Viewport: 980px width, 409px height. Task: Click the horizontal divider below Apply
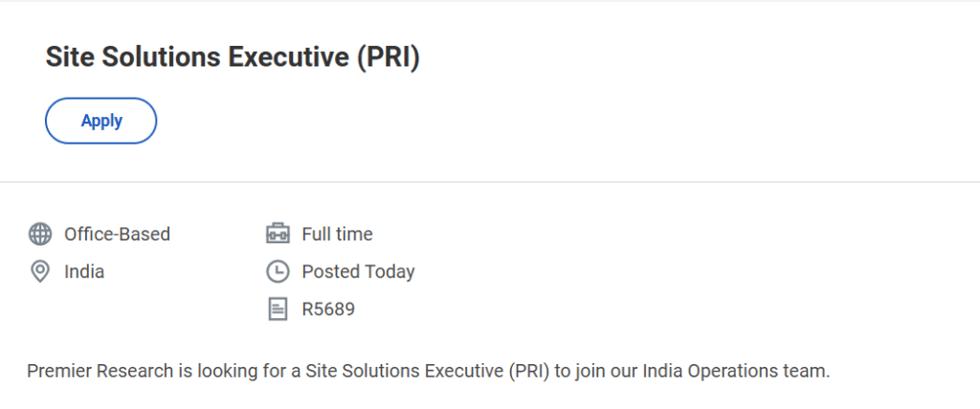pyautogui.click(x=490, y=182)
